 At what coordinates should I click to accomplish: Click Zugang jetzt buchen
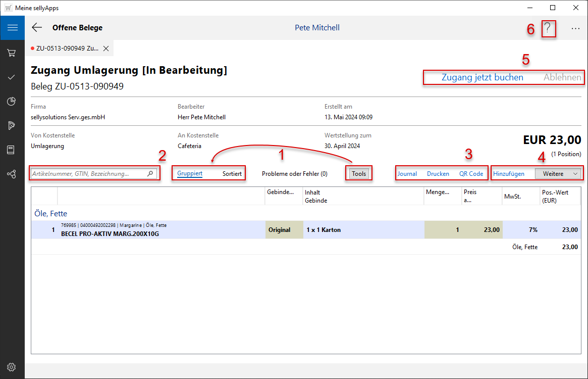[482, 78]
